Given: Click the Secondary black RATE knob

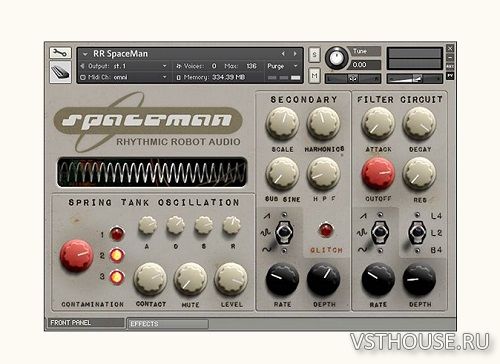Looking at the screenshot, I should coord(282,279).
